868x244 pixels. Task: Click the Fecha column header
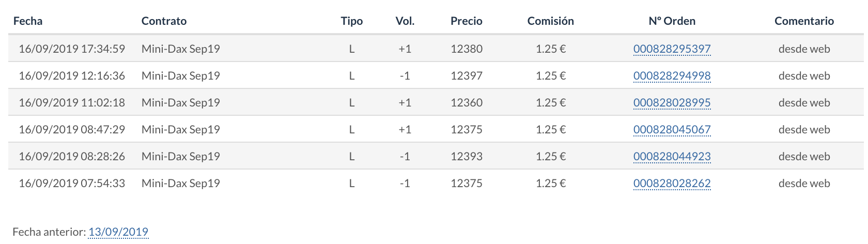28,21
